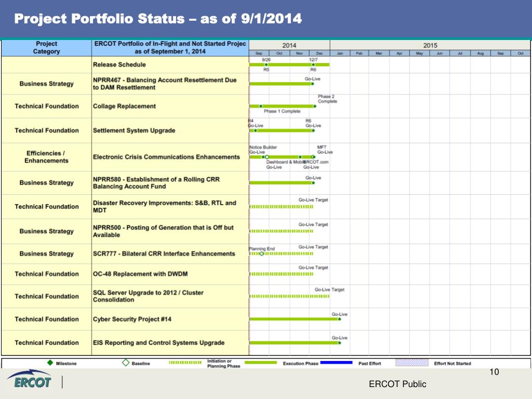
Task: Click the Aug month column header
Action: point(481,54)
